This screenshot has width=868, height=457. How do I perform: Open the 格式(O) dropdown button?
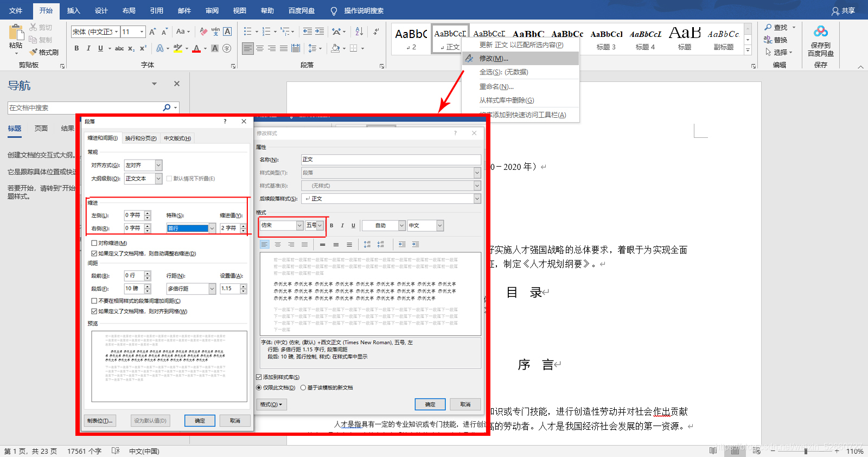point(271,404)
